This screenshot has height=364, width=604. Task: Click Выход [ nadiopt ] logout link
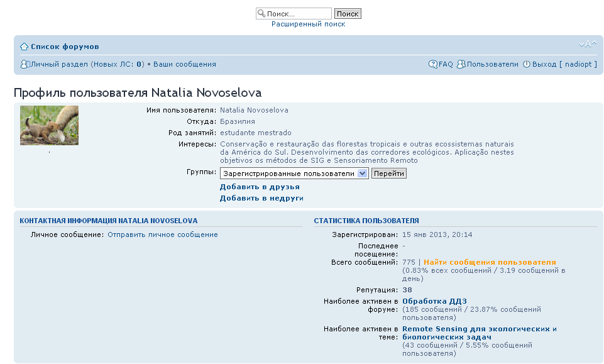564,64
